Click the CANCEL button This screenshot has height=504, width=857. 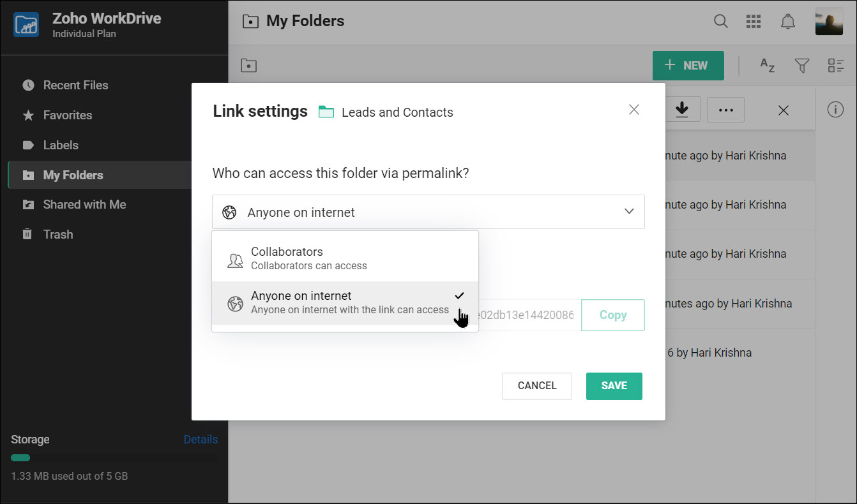click(x=536, y=386)
